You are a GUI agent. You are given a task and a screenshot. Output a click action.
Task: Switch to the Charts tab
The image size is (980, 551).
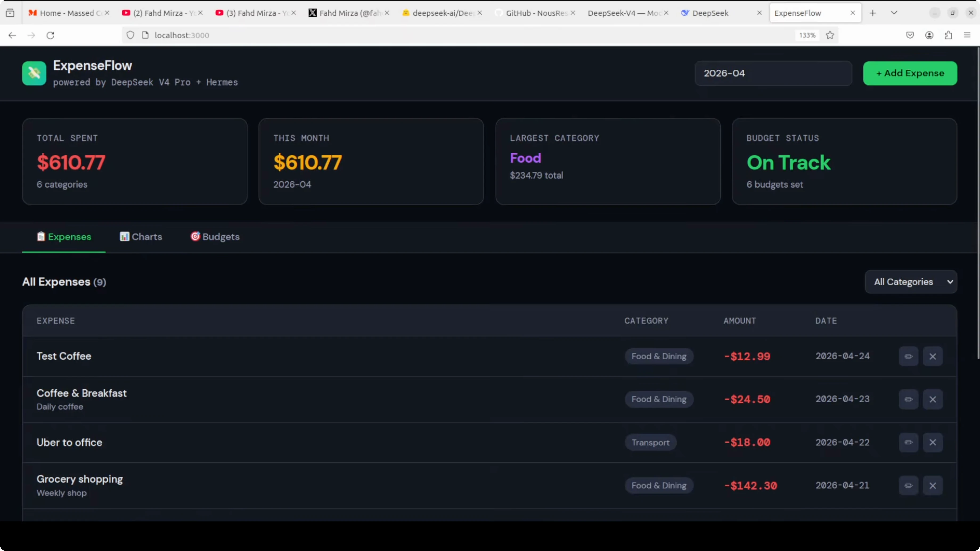coord(141,237)
